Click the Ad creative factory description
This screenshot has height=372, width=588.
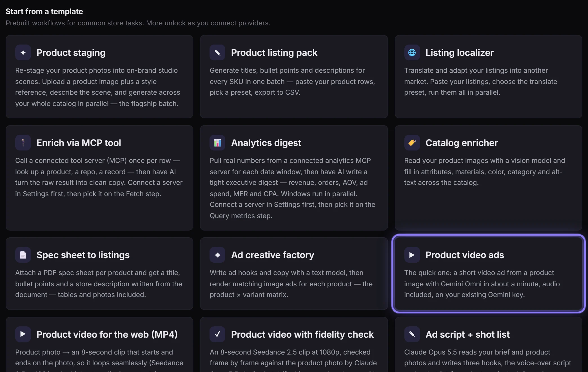(x=291, y=284)
